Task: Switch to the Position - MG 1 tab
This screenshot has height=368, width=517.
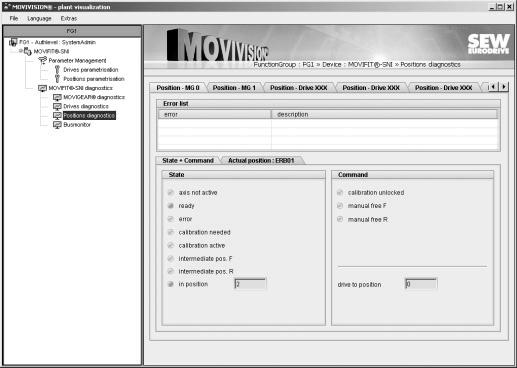Action: [x=234, y=88]
